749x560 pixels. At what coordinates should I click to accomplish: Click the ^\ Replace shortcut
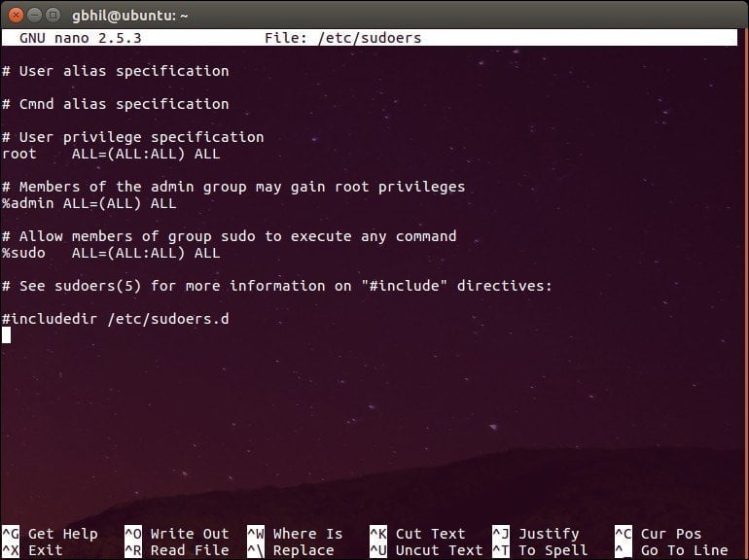[291, 550]
